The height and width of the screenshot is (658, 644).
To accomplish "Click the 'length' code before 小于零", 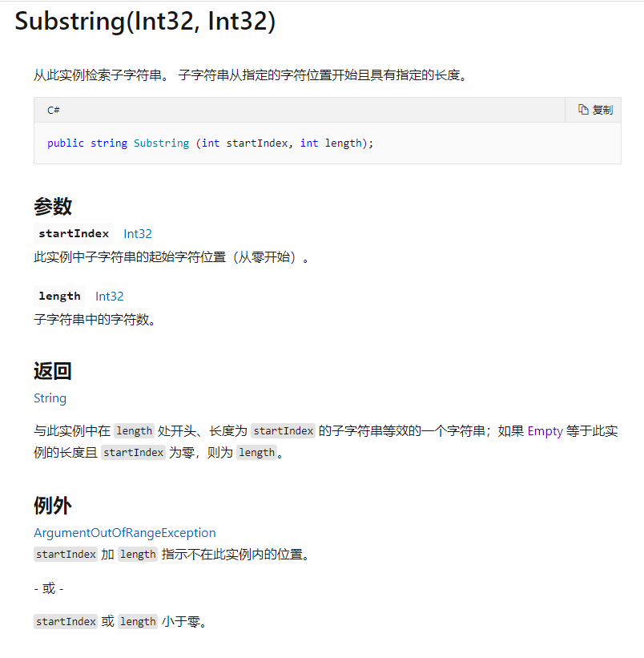I will [x=138, y=621].
